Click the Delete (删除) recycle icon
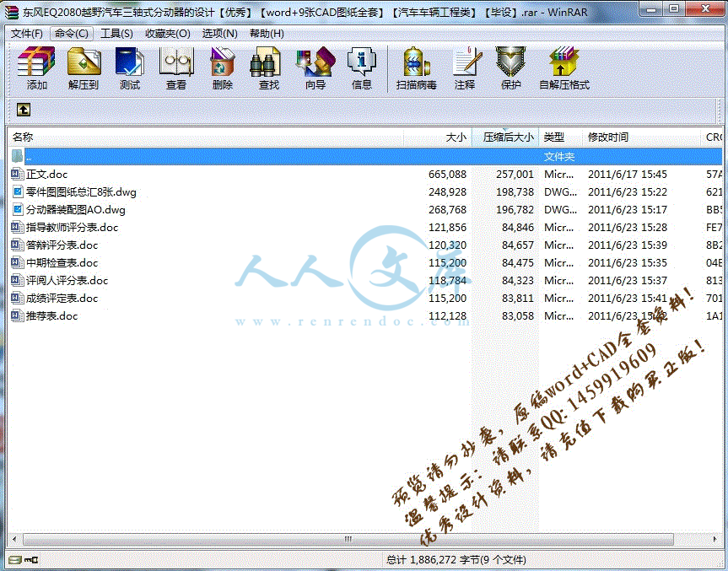Image resolution: width=728 pixels, height=571 pixels. tap(223, 62)
